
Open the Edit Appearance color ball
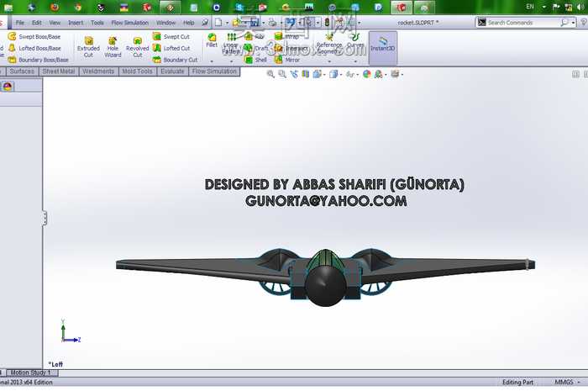[x=366, y=74]
